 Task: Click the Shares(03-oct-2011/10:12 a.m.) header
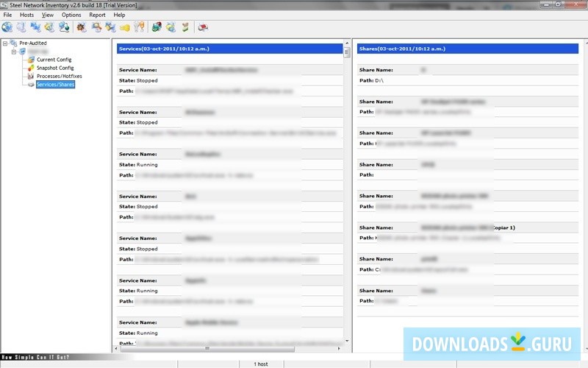click(467, 49)
